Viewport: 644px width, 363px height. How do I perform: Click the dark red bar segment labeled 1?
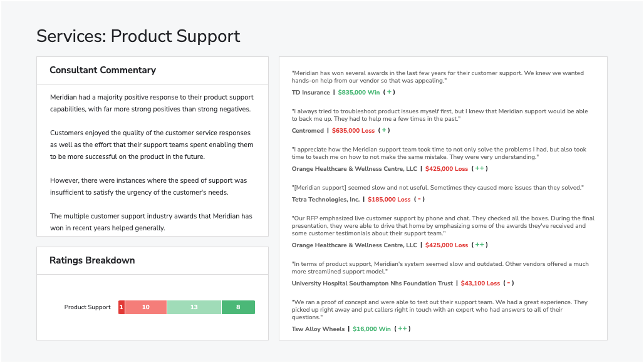(x=122, y=307)
